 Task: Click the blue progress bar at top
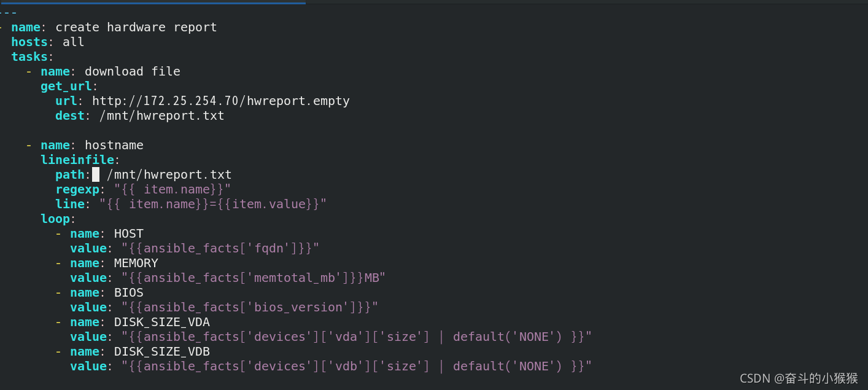(x=153, y=2)
